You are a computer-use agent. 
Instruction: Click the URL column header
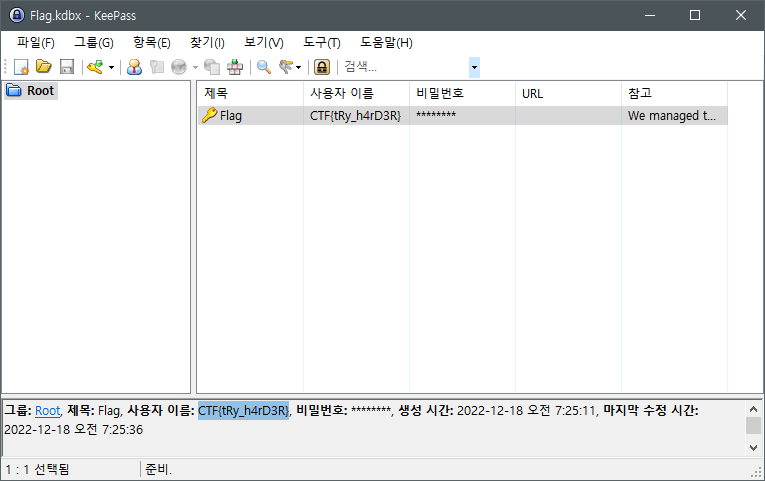coord(568,93)
